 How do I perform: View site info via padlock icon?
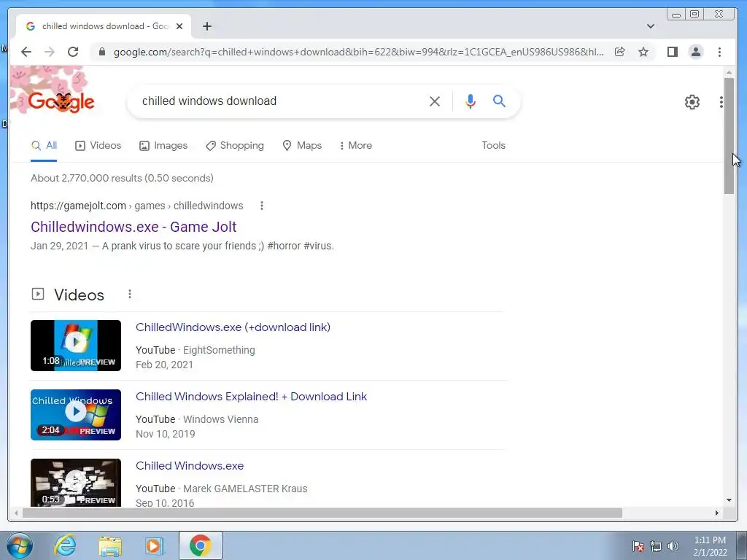click(x=102, y=52)
